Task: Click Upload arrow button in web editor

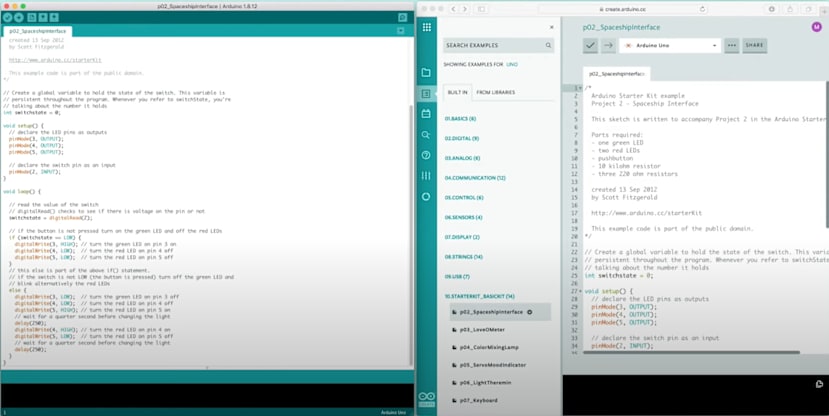Action: [608, 45]
